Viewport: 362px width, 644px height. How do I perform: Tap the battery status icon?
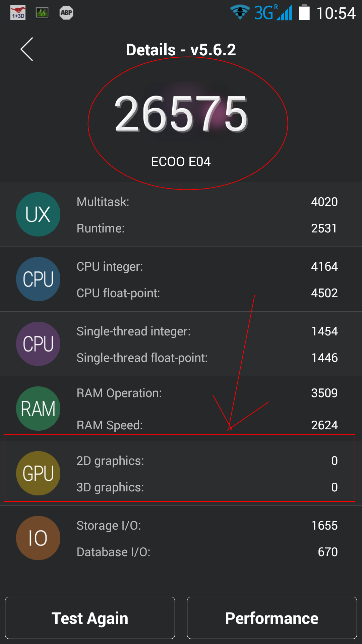[304, 13]
